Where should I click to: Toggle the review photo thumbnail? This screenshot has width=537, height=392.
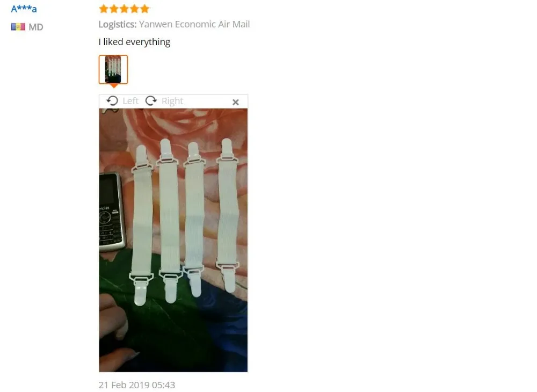113,69
